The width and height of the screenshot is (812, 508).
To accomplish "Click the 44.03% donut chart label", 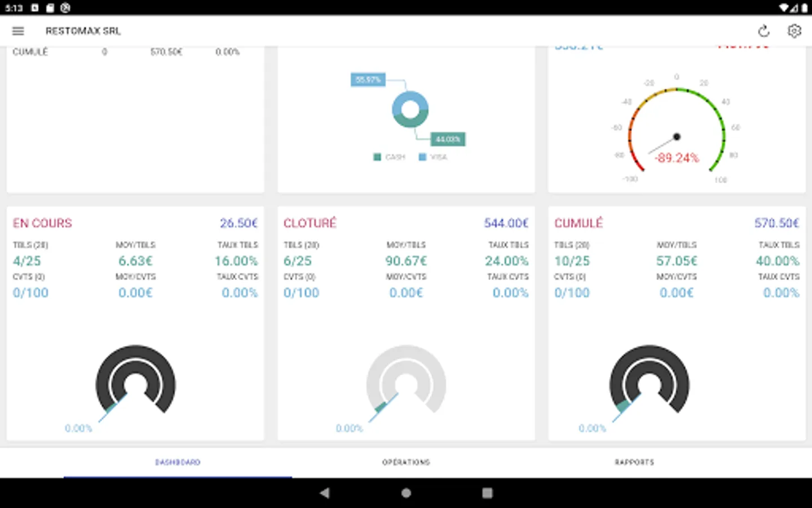I will pyautogui.click(x=448, y=139).
